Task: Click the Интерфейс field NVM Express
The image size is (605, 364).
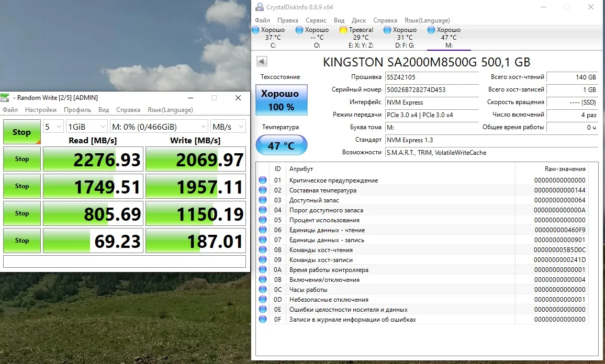Action: (432, 102)
